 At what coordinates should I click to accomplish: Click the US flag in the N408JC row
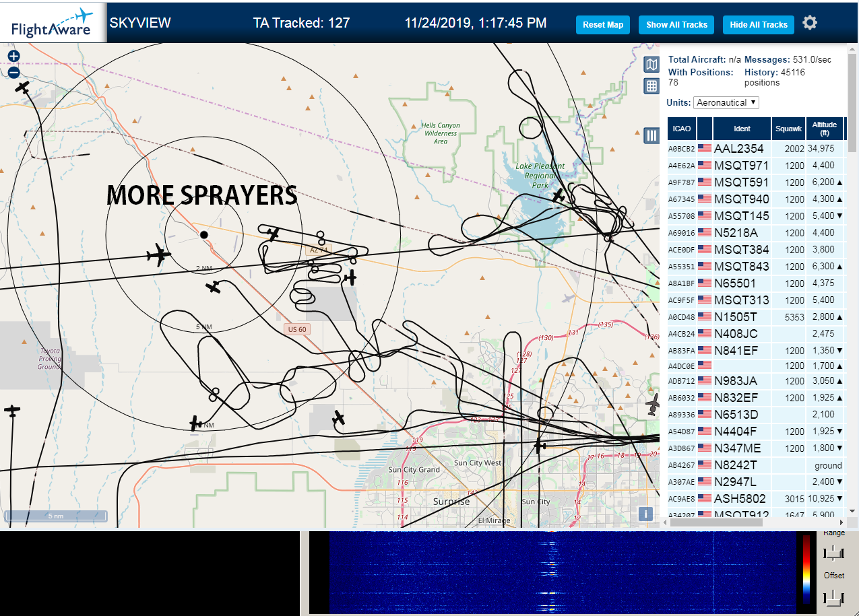tap(705, 333)
